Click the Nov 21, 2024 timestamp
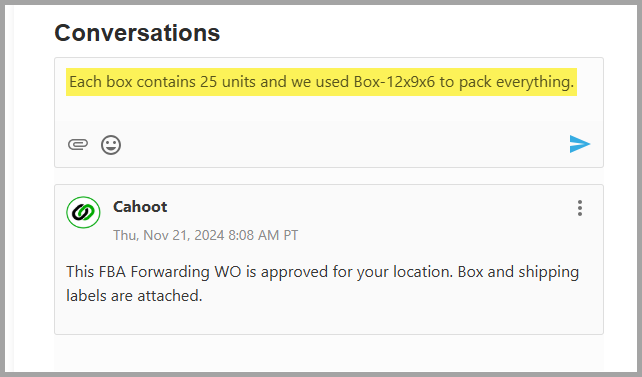The width and height of the screenshot is (642, 377). 206,235
